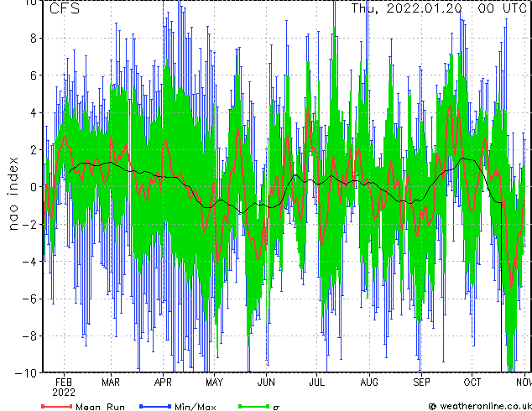Click the SEP month axis label
The image size is (532, 411).
pyautogui.click(x=421, y=382)
